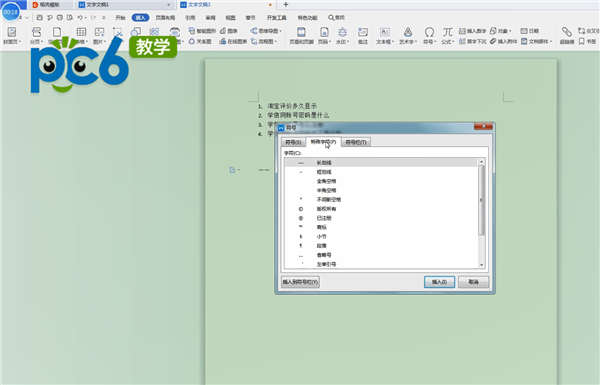The width and height of the screenshot is (600, 385).
Task: Click the down arrow of character list scrollbar
Action: 481,265
